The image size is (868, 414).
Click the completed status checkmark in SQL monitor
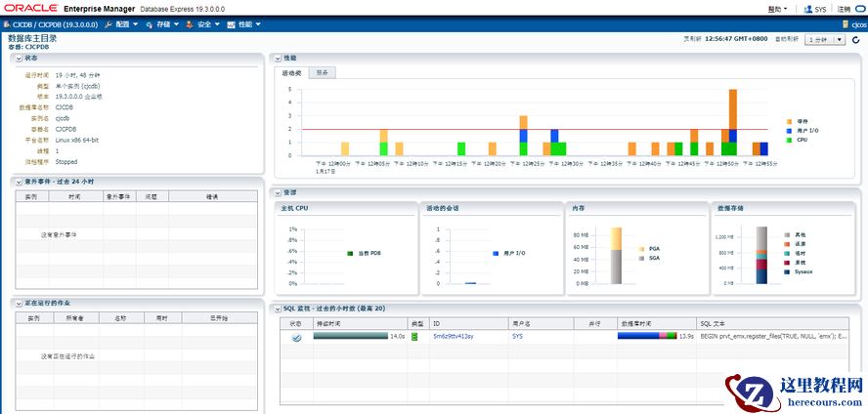click(297, 337)
